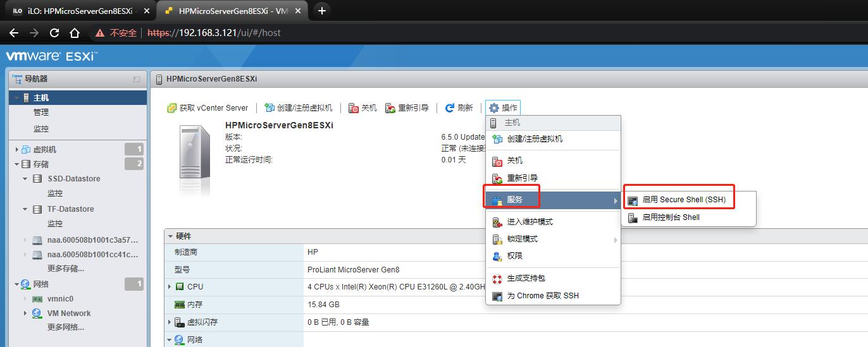Click the browser home icon

(x=75, y=33)
